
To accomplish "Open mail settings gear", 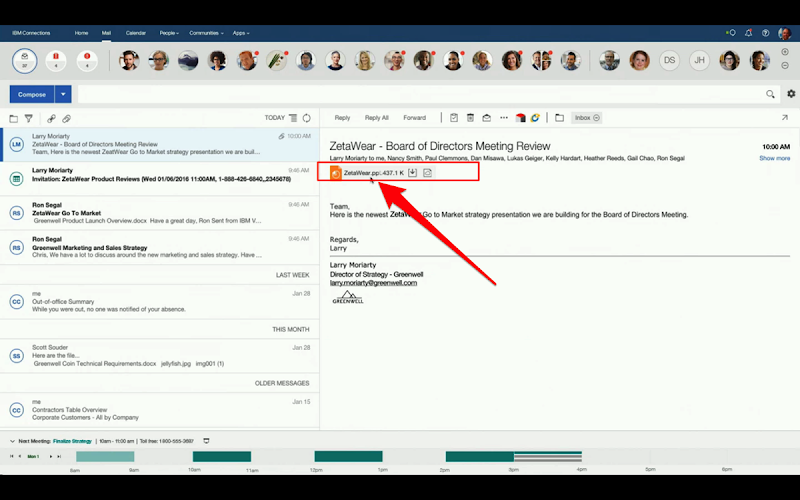I will click(791, 93).
